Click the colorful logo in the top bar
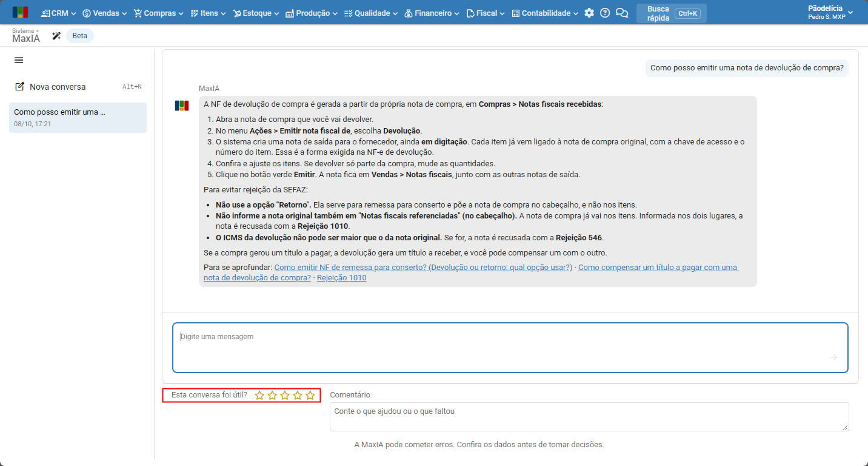 20,13
